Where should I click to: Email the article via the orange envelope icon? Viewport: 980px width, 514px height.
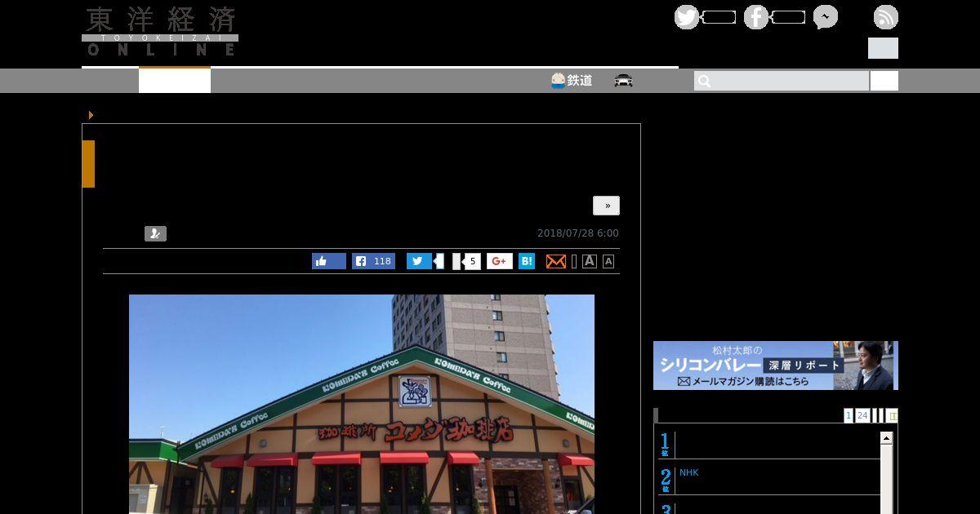point(556,261)
